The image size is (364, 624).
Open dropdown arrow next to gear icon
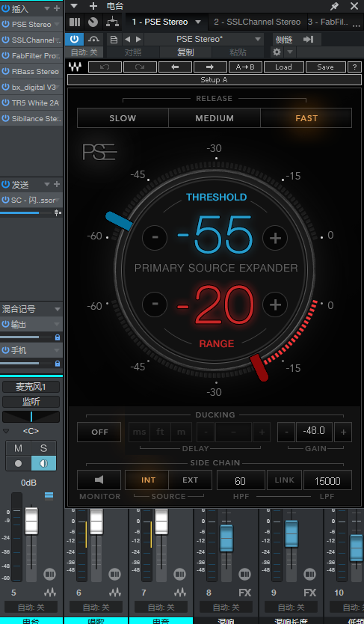[x=290, y=52]
